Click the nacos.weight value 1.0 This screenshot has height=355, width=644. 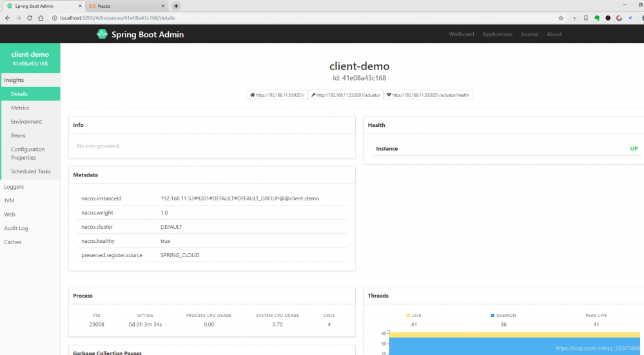click(164, 213)
